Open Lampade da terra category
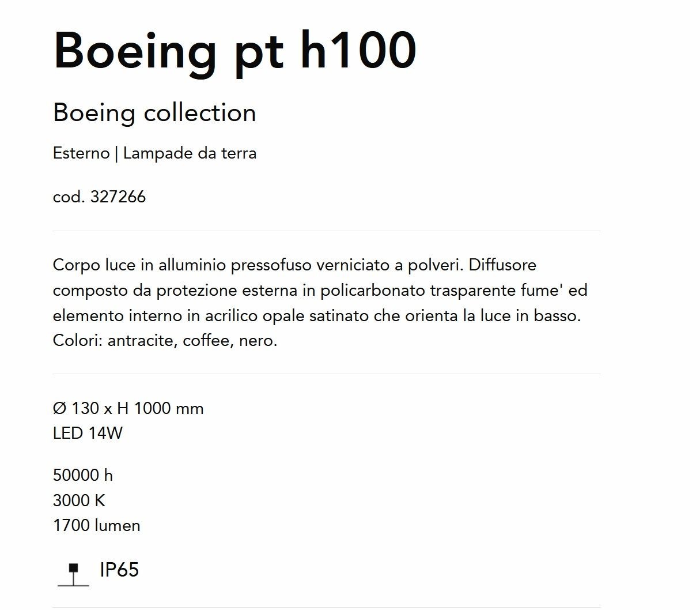The image size is (700, 610). 190,153
